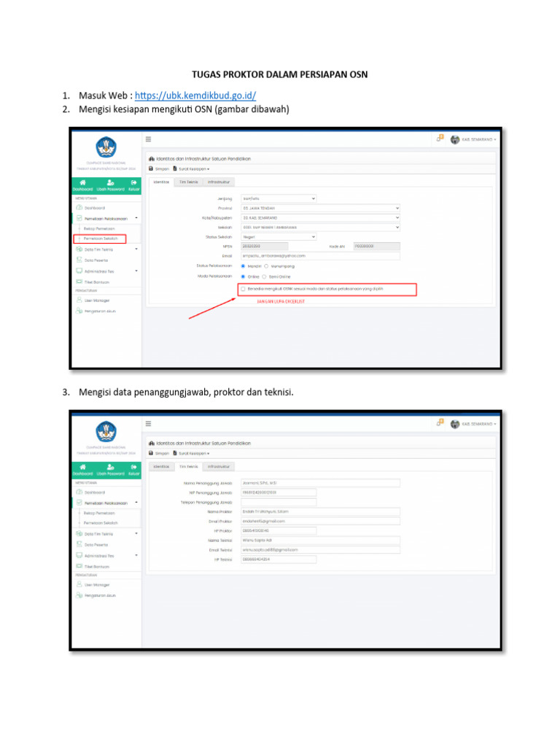Click the Tiket Bantuan sidebar icon in step 2 screenshot
The width and height of the screenshot is (560, 747).
coord(79,282)
